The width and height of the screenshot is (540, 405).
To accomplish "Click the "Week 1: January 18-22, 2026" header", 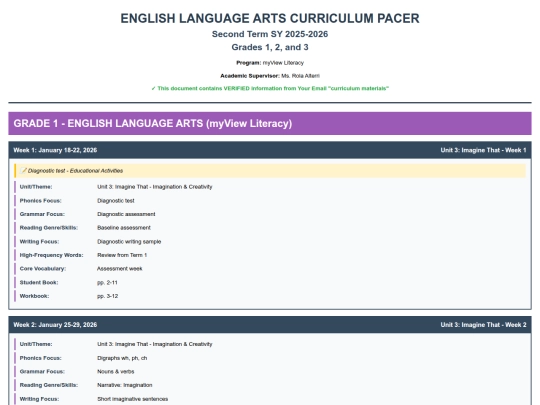I will pyautogui.click(x=55, y=150).
